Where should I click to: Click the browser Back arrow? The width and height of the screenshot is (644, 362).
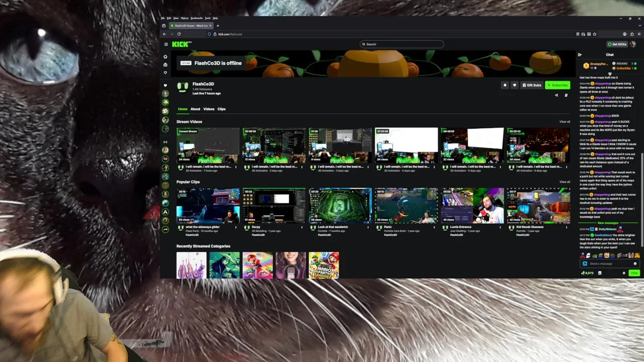165,34
